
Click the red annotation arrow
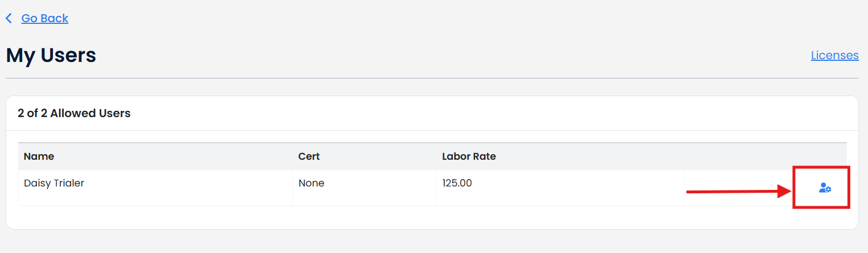(739, 192)
